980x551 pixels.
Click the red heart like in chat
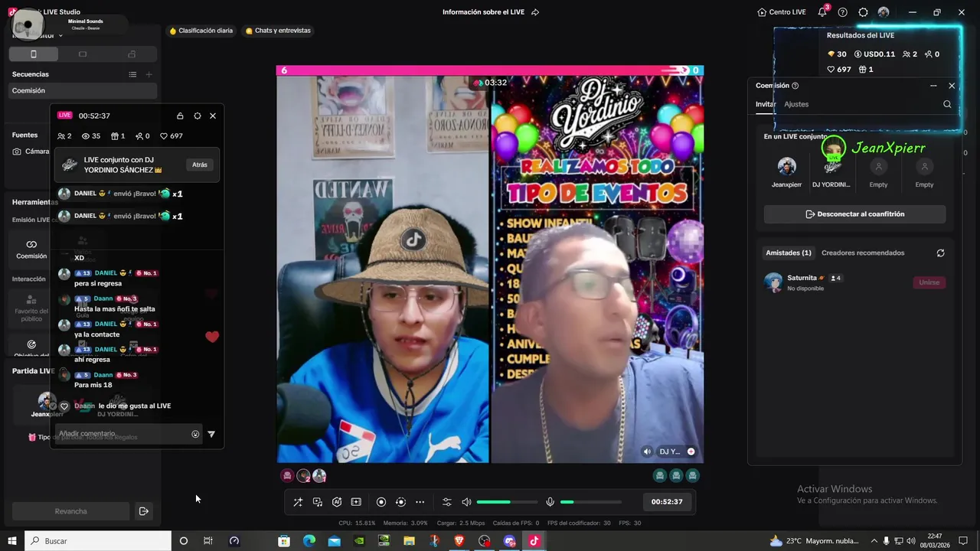pyautogui.click(x=212, y=337)
